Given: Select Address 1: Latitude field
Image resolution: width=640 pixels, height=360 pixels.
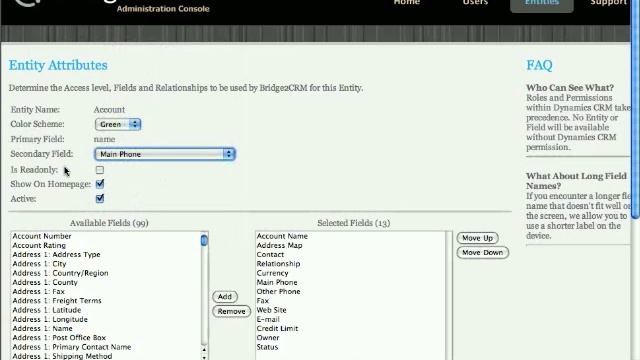Looking at the screenshot, I should pos(106,310).
